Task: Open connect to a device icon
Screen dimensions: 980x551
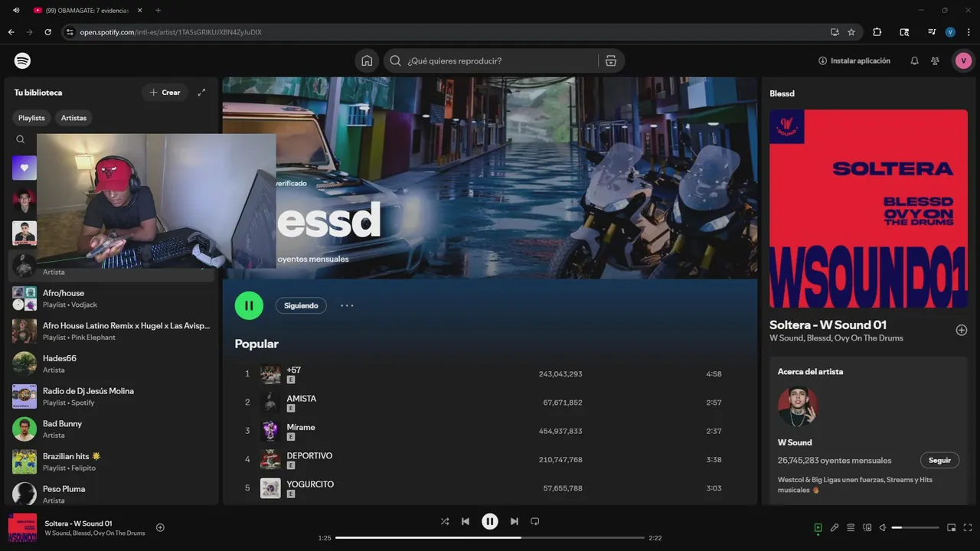Action: pyautogui.click(x=867, y=527)
